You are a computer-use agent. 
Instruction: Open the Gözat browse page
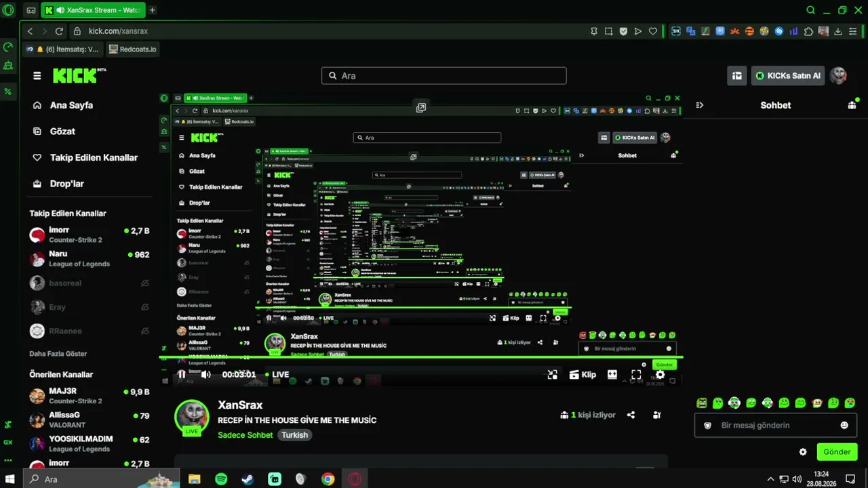coord(54,131)
